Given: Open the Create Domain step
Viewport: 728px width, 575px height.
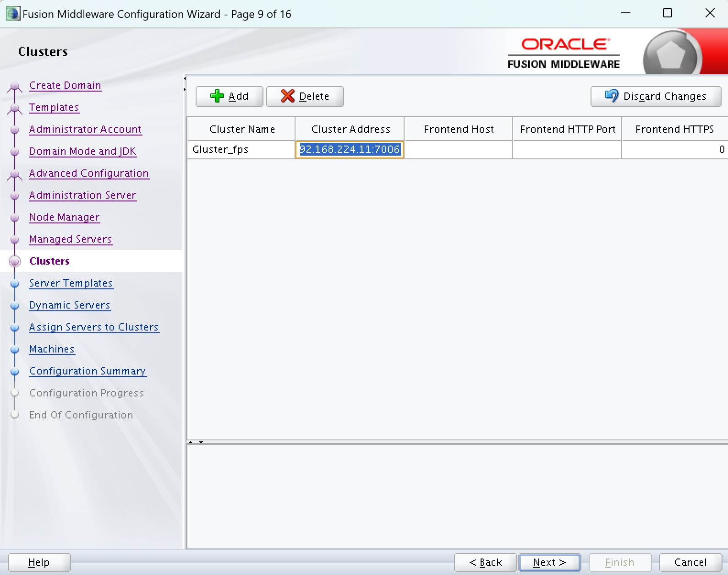Looking at the screenshot, I should 65,86.
